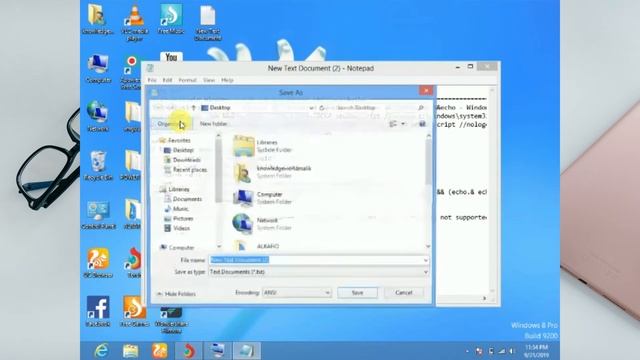Switch to Notepad in the taskbar
The width and height of the screenshot is (640, 360).
(247, 351)
